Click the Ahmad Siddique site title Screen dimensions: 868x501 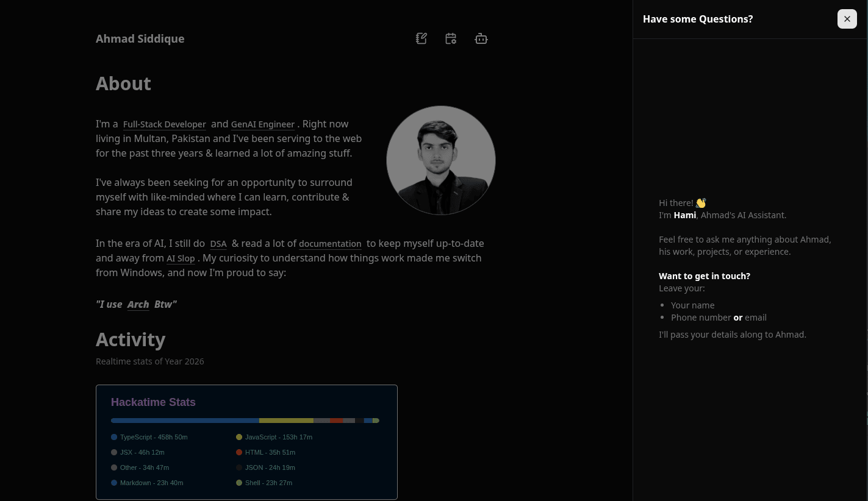click(x=140, y=38)
